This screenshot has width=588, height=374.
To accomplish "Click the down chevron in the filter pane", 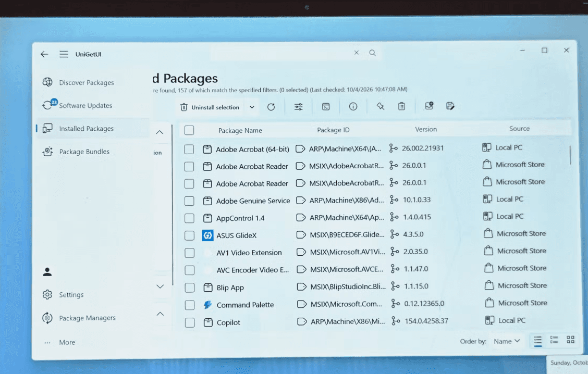I will point(160,286).
